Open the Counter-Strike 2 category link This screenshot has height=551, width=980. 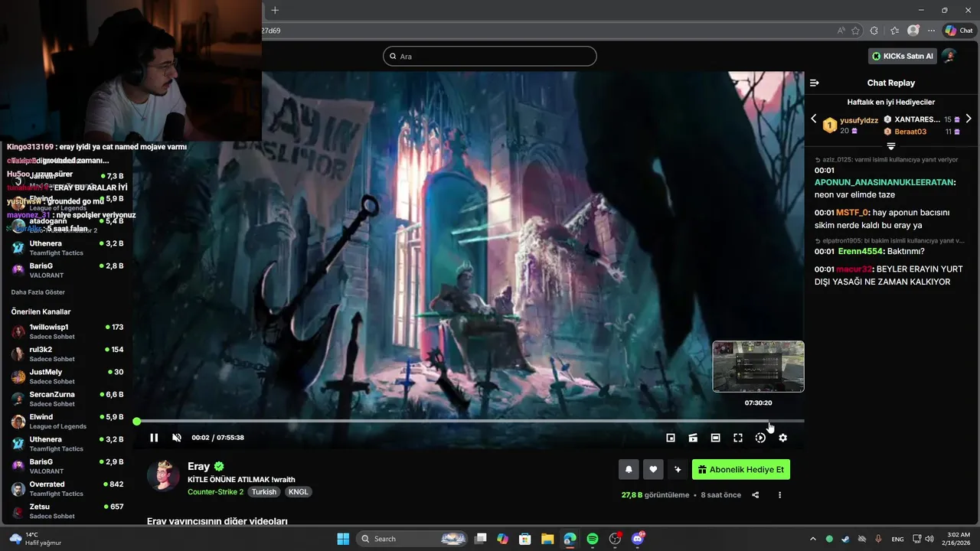click(x=215, y=492)
